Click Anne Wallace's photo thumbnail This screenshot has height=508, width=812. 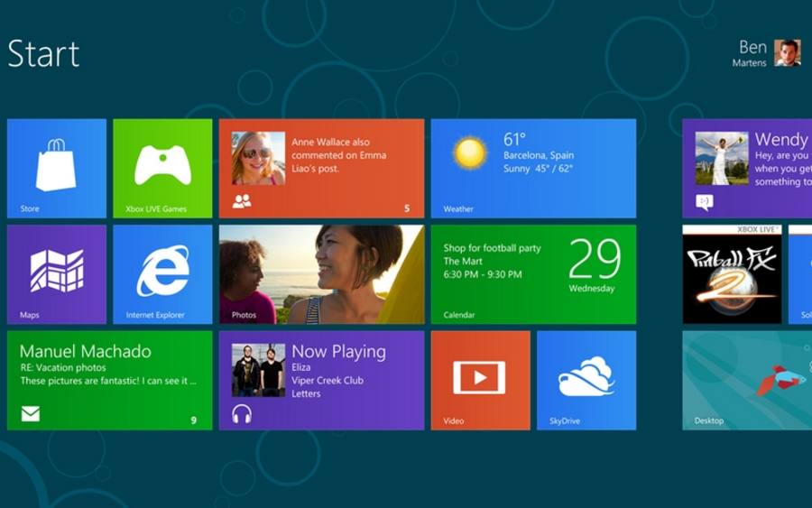258,159
